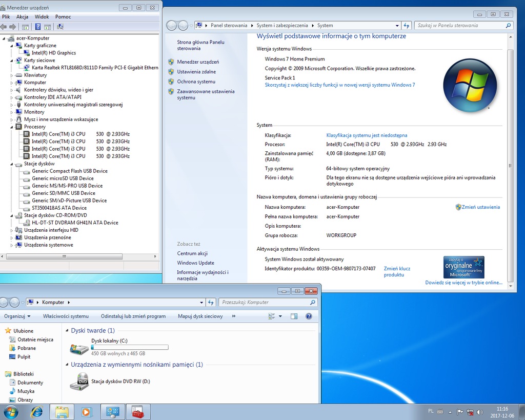525x420 pixels.
Task: Click Klasyfikacja systemu jest niedostępna link
Action: pyautogui.click(x=367, y=135)
